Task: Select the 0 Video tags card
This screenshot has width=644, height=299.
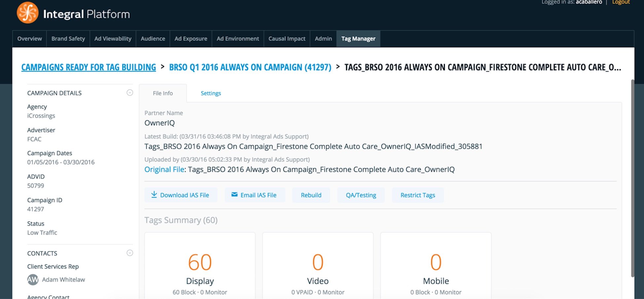Action: point(318,266)
